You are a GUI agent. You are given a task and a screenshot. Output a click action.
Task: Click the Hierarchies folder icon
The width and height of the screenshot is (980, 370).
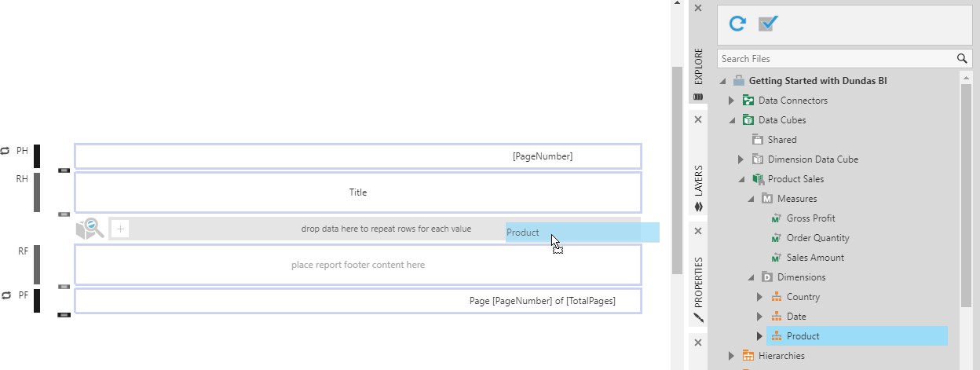click(748, 356)
